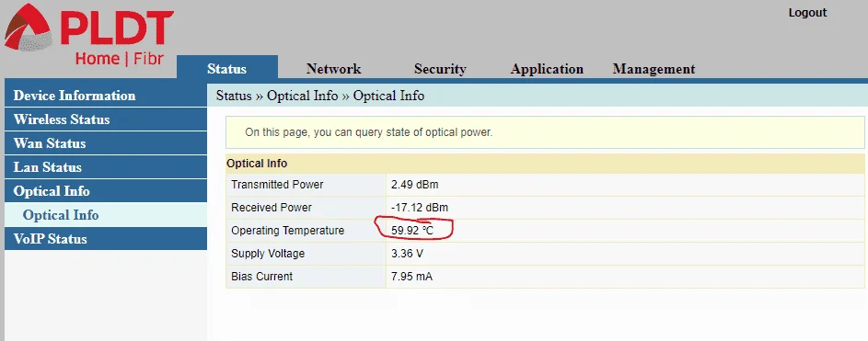
Task: Open Lan Status sidebar item
Action: click(x=106, y=167)
